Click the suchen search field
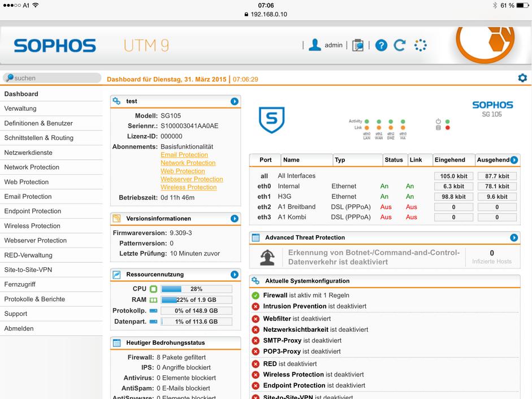Viewport: 532px width, 399px height. [x=52, y=78]
